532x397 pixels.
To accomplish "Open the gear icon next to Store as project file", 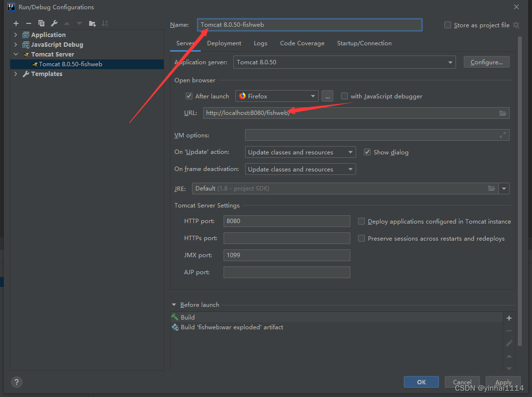I will [x=516, y=25].
